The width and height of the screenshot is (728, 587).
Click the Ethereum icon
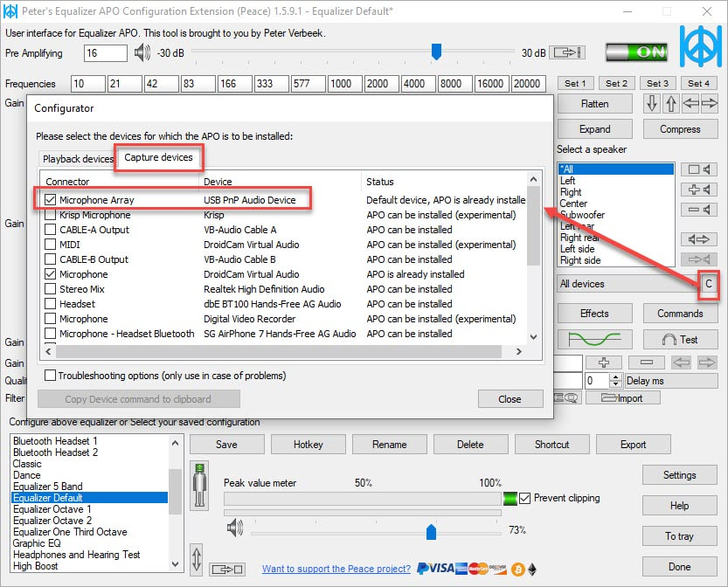pyautogui.click(x=532, y=570)
